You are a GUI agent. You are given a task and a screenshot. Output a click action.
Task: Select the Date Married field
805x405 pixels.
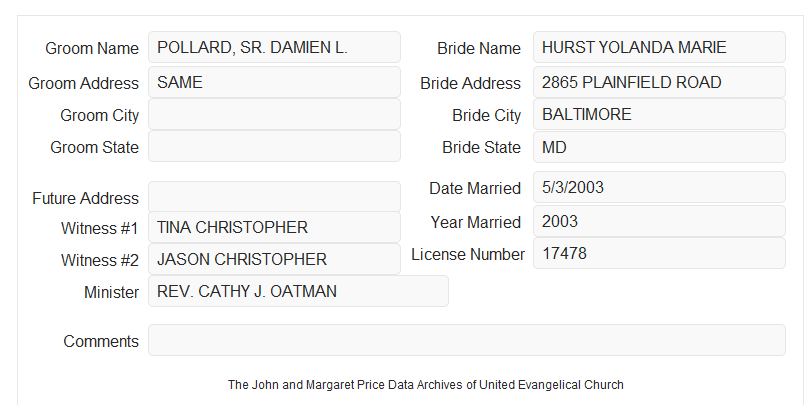[659, 187]
